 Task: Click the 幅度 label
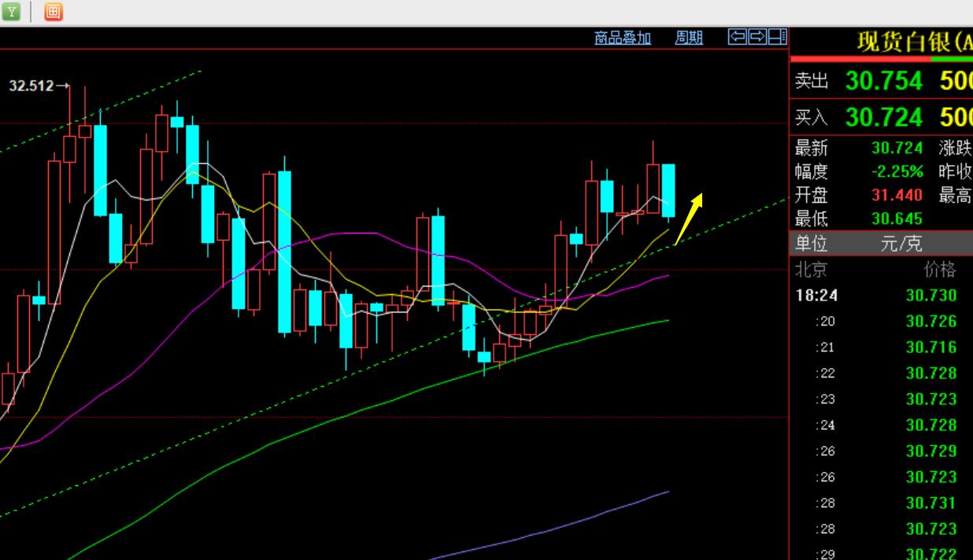point(811,171)
